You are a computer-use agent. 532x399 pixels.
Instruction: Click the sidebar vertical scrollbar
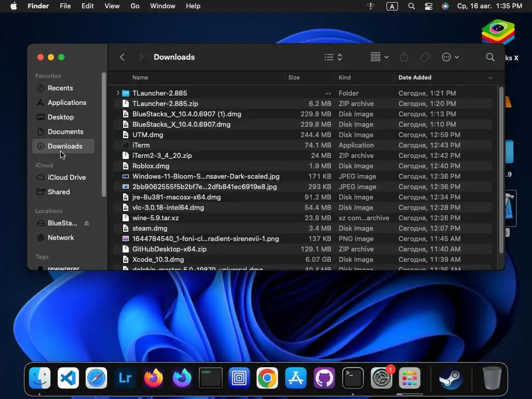[x=103, y=135]
